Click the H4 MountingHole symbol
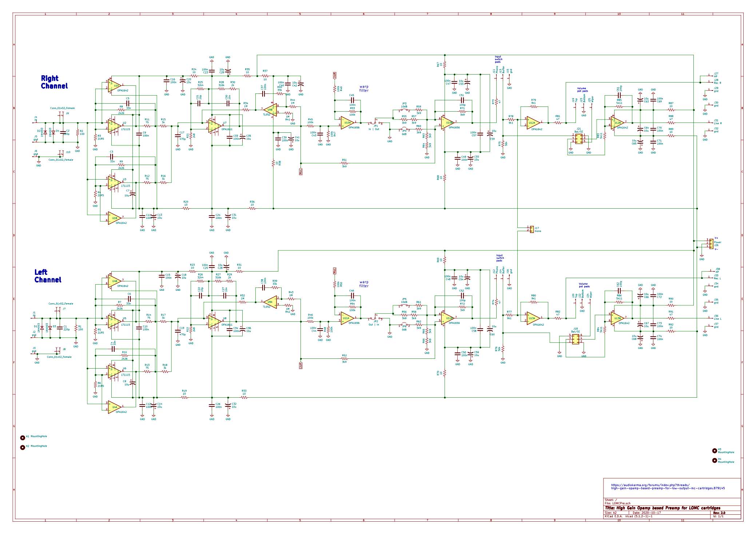The width and height of the screenshot is (756, 534). click(x=714, y=460)
